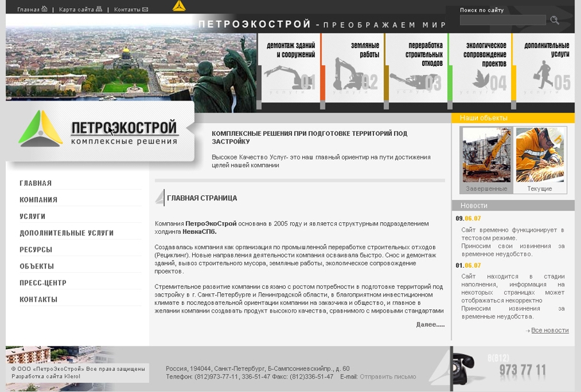581x392 pixels.
Task: Click the sitemap icon beside "Карта сайта"
Action: 97,10
